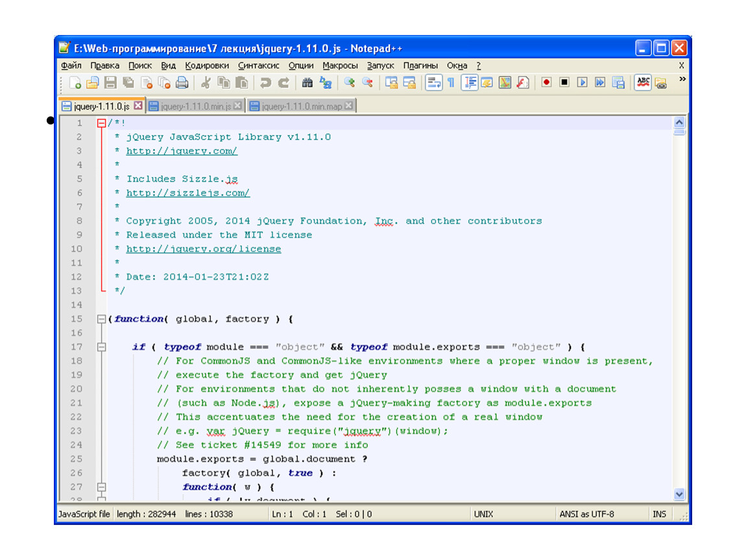Open Find with the binoculars icon
The image size is (746, 560).
(x=307, y=82)
